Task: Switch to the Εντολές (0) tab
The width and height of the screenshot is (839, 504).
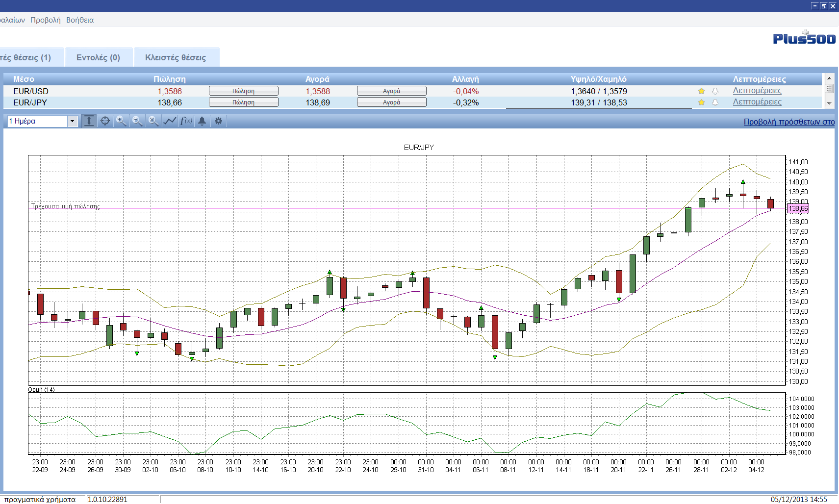Action: pyautogui.click(x=98, y=57)
